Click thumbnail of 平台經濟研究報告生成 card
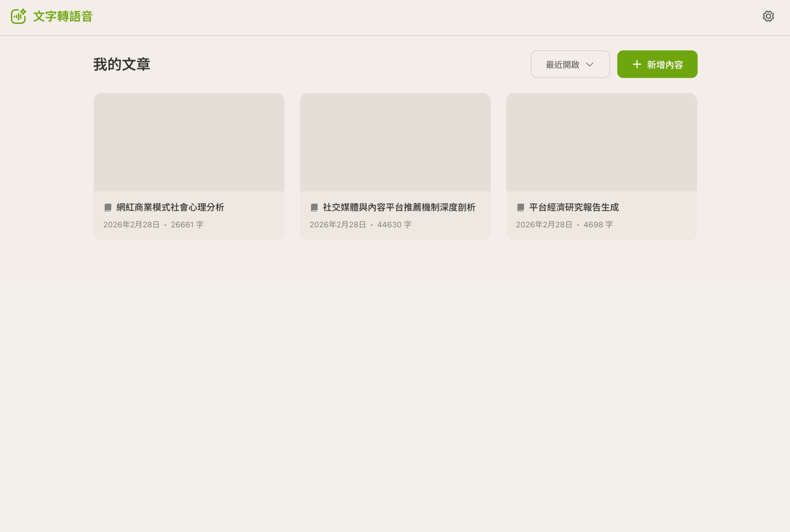The width and height of the screenshot is (790, 532). click(601, 142)
